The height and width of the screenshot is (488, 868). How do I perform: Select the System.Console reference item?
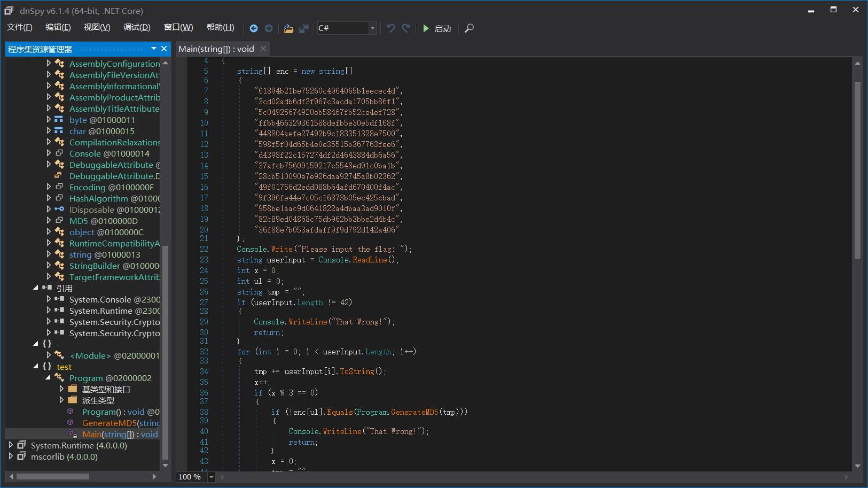[x=114, y=299]
